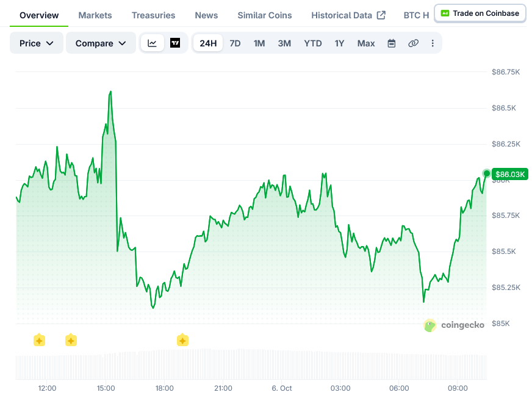The width and height of the screenshot is (532, 395).
Task: Click the $85.75K axis label
Action: pos(506,216)
